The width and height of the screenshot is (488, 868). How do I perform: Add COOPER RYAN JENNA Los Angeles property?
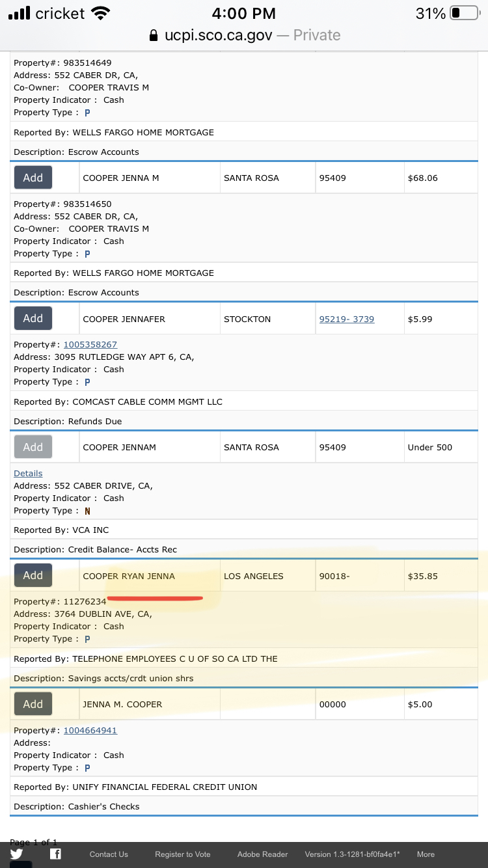pyautogui.click(x=33, y=575)
